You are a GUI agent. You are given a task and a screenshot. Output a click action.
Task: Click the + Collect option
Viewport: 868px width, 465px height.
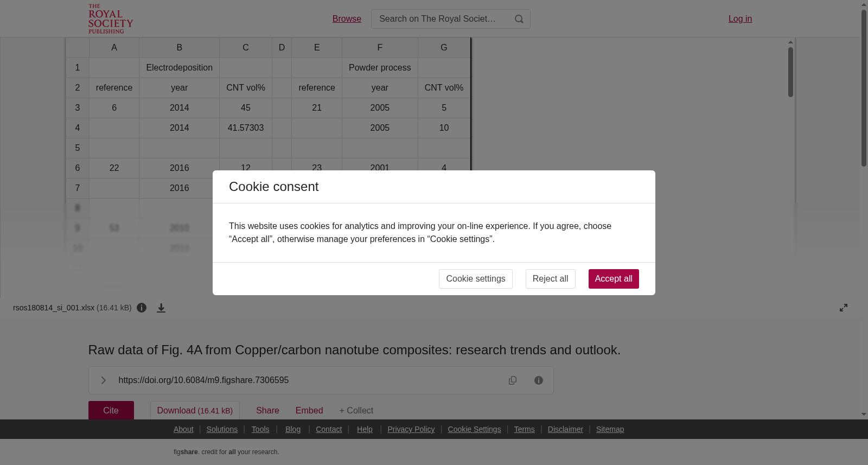pyautogui.click(x=356, y=411)
